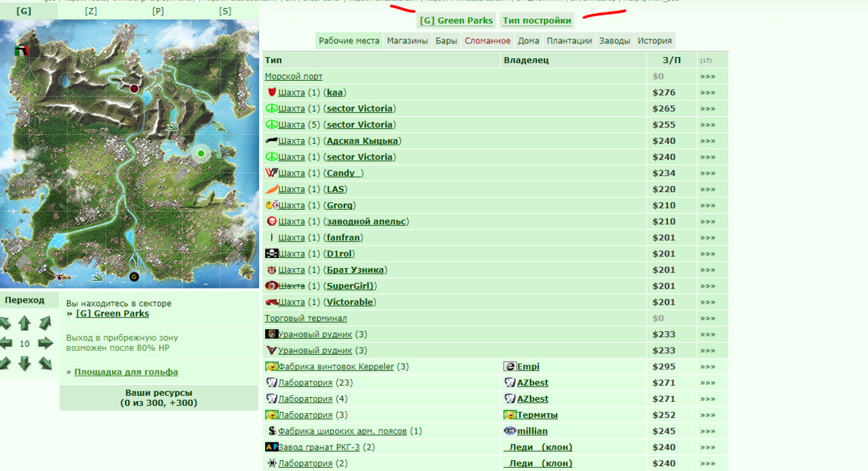Image resolution: width=868 pixels, height=471 pixels.
Task: Open the История tab
Action: pyautogui.click(x=654, y=41)
